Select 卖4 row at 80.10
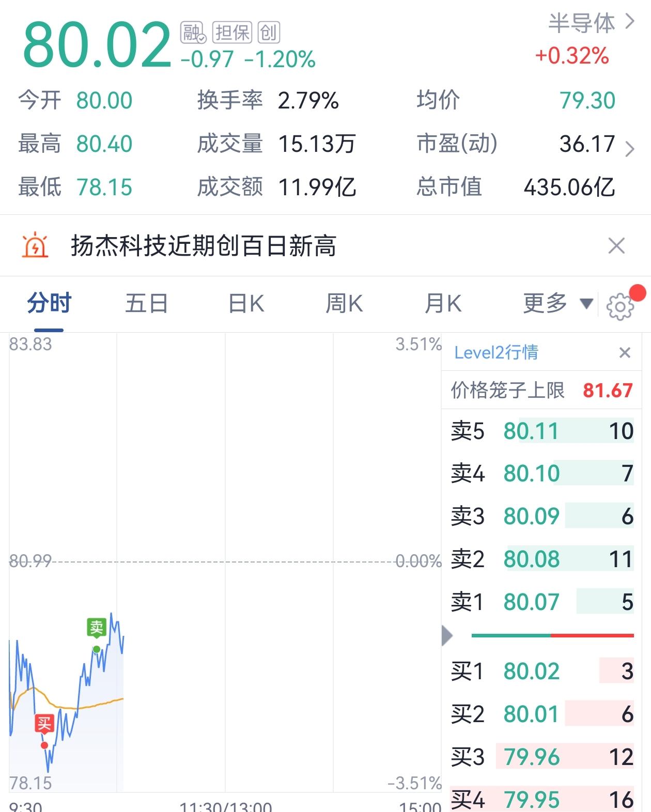 542,473
